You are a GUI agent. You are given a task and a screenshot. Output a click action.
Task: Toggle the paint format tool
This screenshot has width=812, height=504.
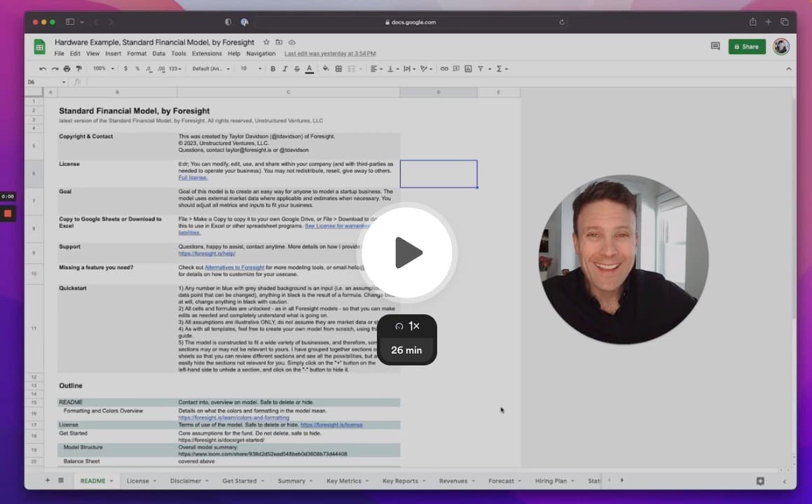tap(78, 69)
